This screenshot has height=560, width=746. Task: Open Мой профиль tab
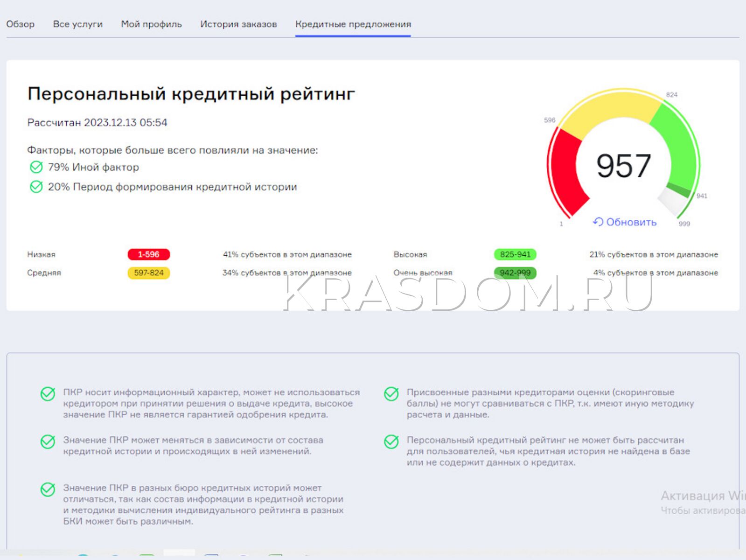point(151,24)
